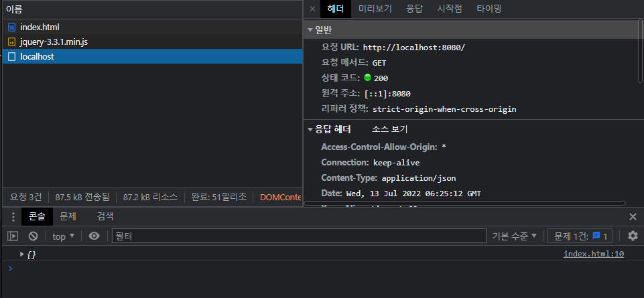Open console settings gear icon

point(633,236)
